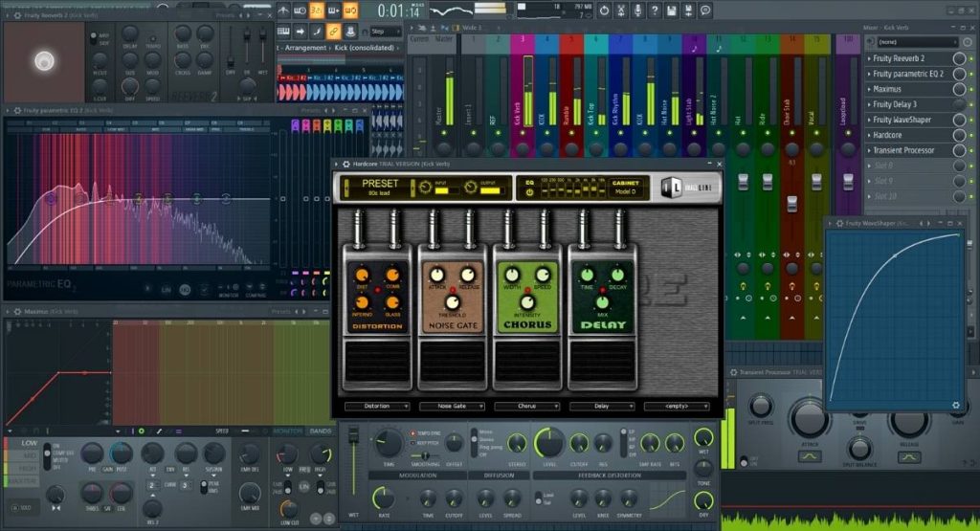
Task: Toggle the Delay pedal red LED
Action: 603,290
